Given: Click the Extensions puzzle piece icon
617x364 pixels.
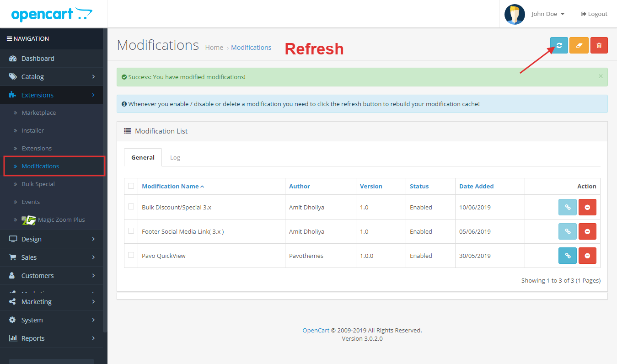Looking at the screenshot, I should tap(13, 95).
